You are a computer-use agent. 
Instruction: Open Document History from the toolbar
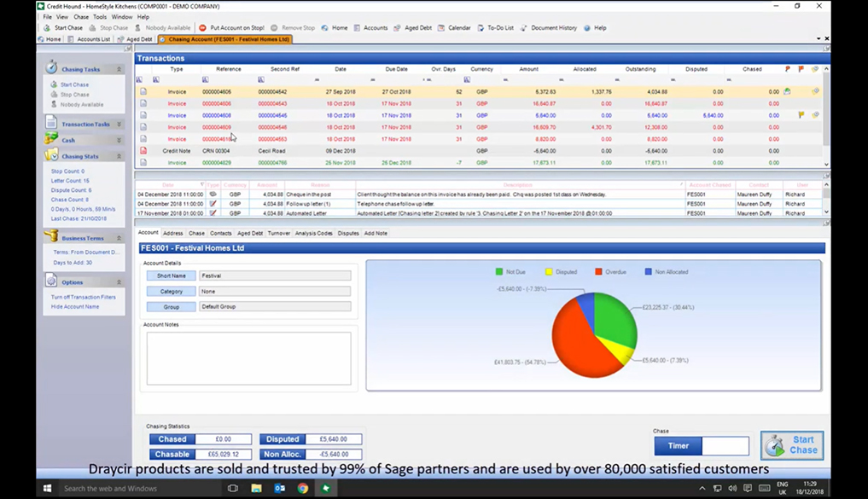(x=549, y=27)
